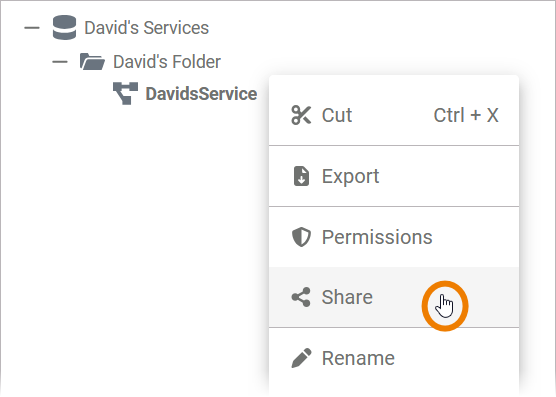Viewport: 556px width, 397px height.
Task: Click the Ctrl + X shortcut label
Action: (466, 115)
